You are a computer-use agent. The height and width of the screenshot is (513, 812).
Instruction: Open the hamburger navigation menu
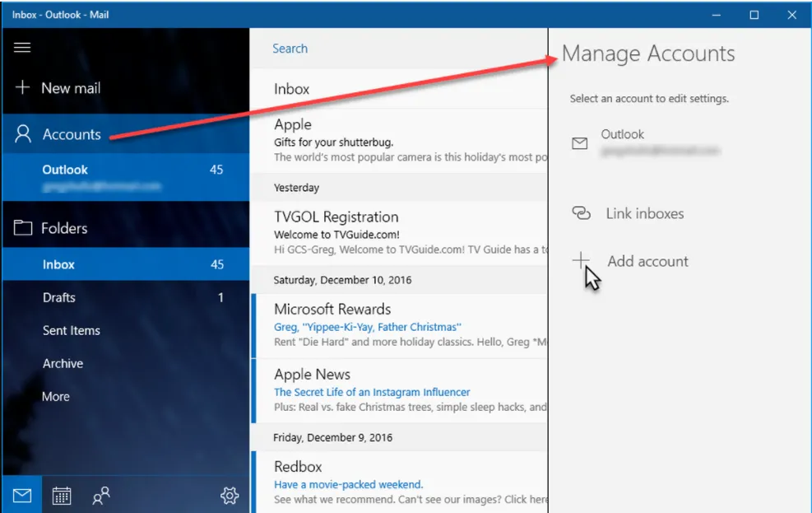coord(22,48)
